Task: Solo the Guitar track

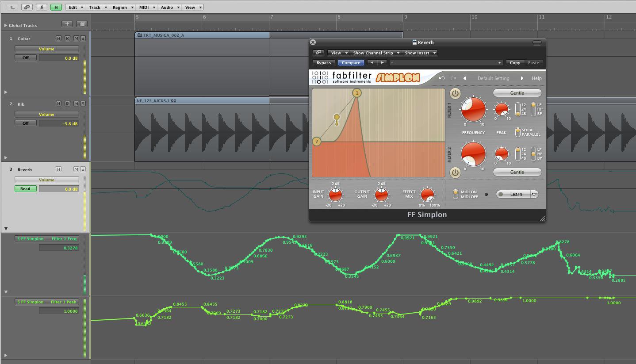Action: [x=83, y=38]
